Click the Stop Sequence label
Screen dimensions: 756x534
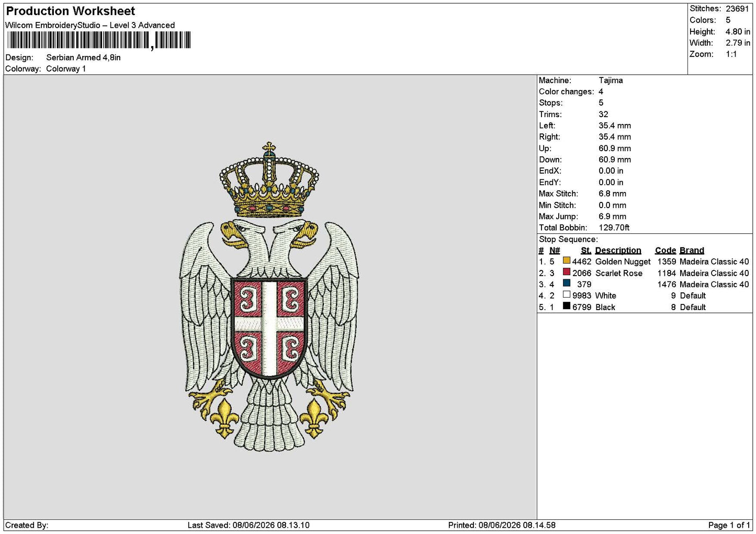point(568,240)
